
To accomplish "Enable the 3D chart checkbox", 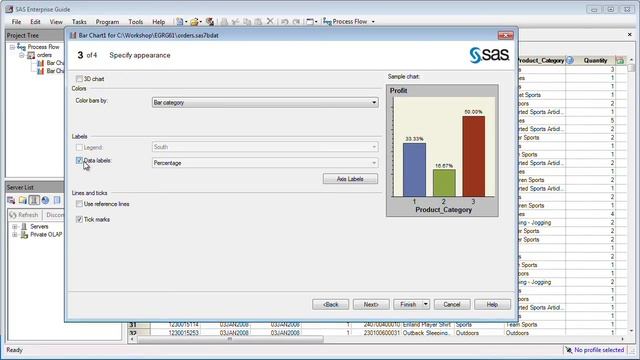I will (x=79, y=79).
